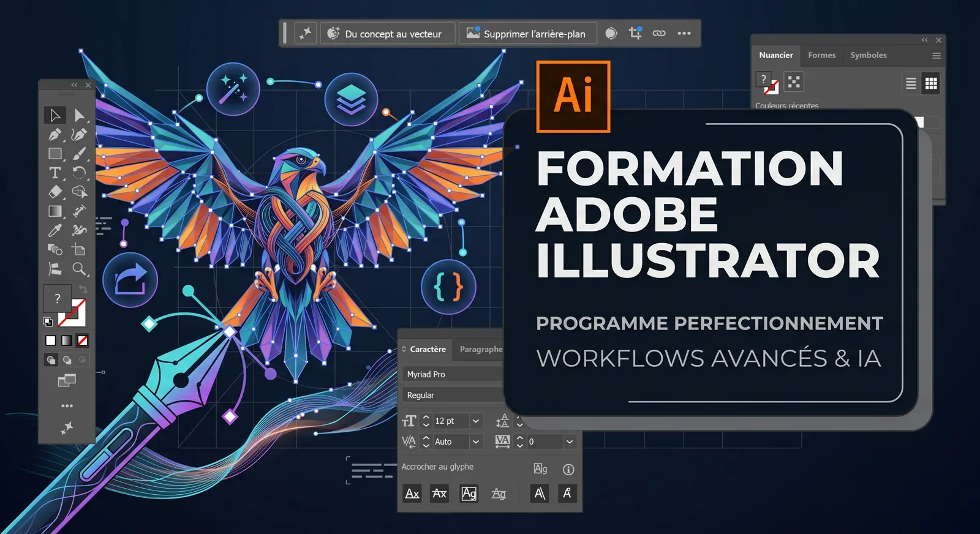
Task: Click the Du concept au vecteur button
Action: (x=387, y=33)
